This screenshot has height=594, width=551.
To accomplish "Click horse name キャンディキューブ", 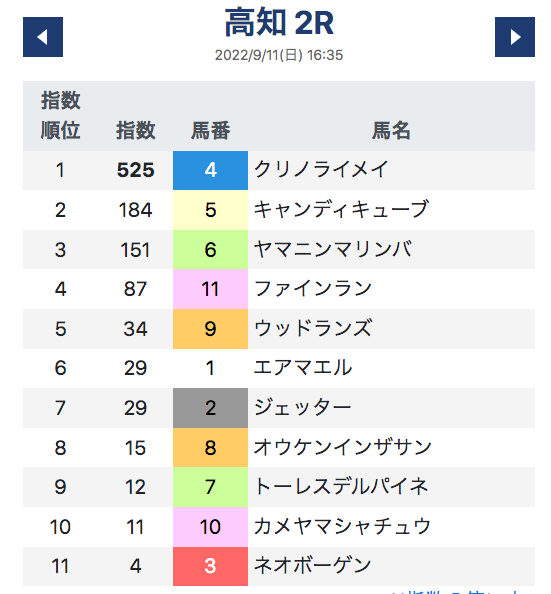I will tap(341, 209).
